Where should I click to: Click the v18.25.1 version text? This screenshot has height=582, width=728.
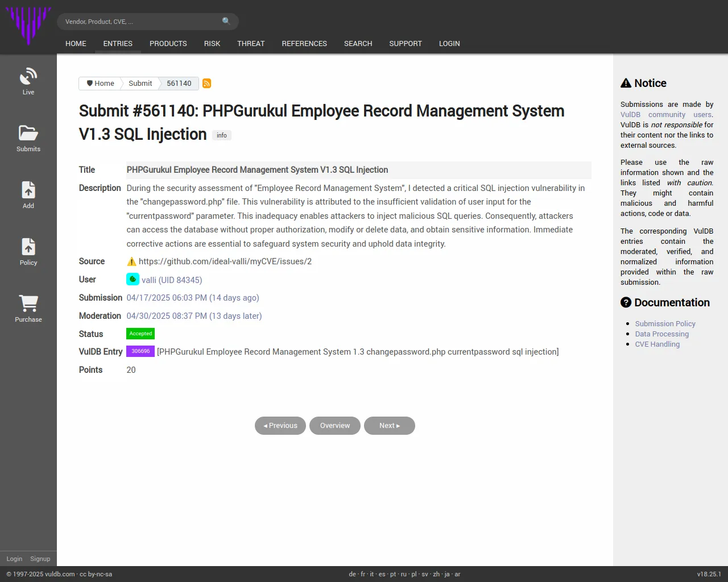tap(709, 574)
